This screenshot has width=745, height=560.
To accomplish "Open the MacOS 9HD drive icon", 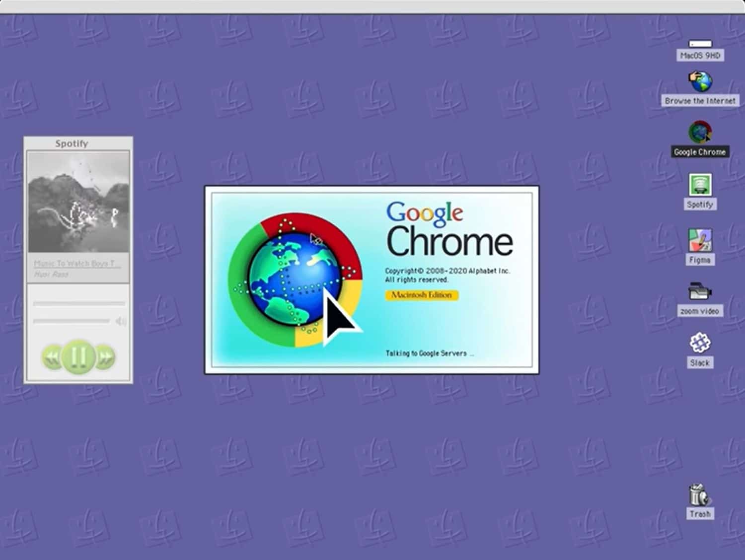I will click(x=700, y=44).
